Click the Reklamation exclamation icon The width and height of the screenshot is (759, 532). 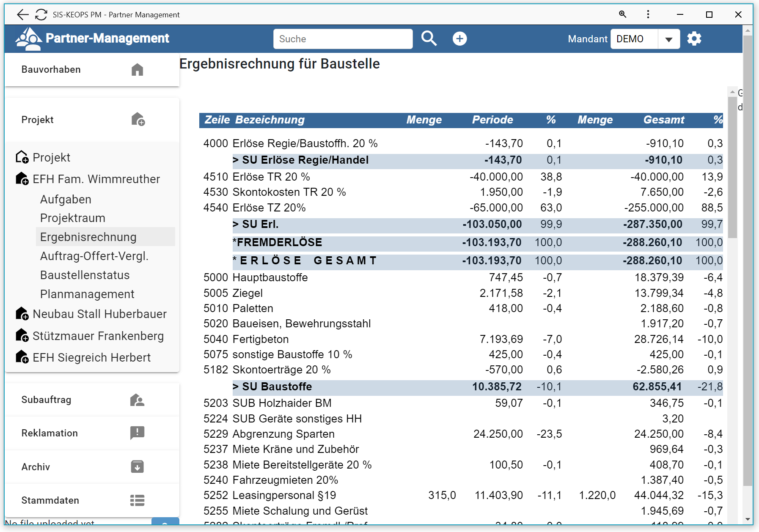point(137,433)
